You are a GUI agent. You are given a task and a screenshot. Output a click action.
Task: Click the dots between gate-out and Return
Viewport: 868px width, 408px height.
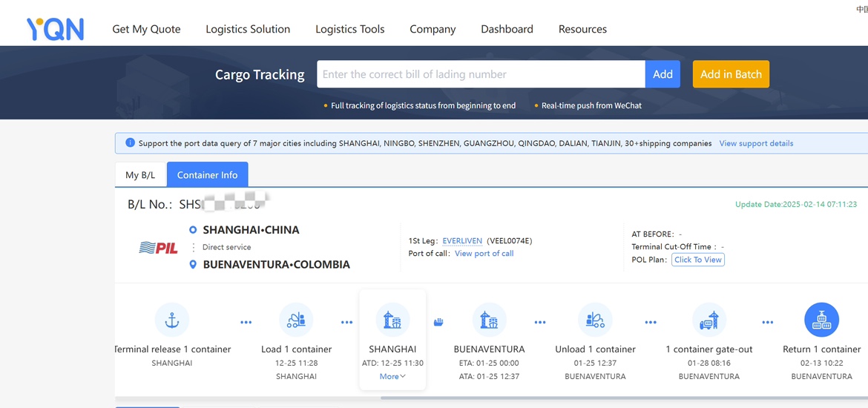point(767,322)
